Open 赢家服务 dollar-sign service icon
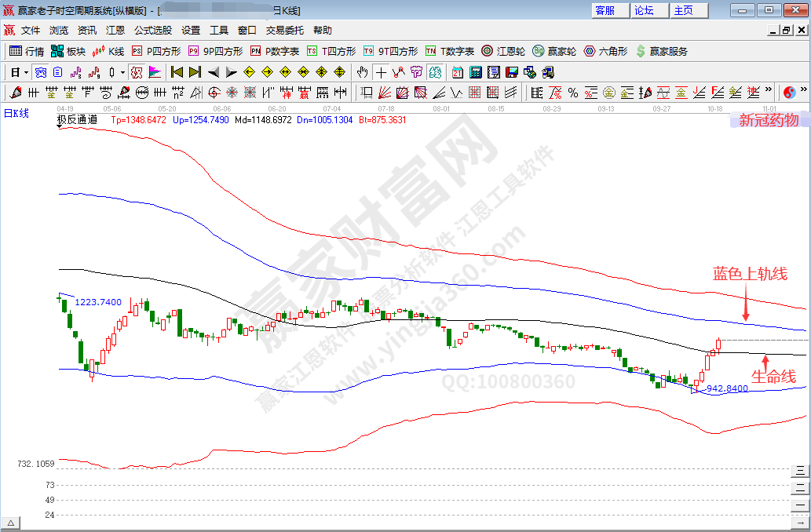Image resolution: width=811 pixels, height=532 pixels. click(x=661, y=51)
